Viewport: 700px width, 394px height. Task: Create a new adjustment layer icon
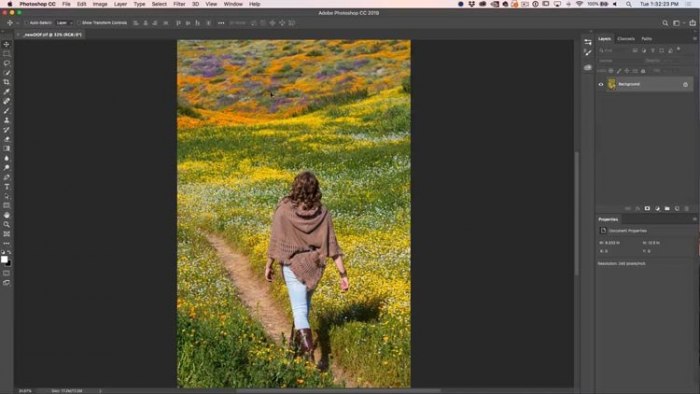(x=657, y=208)
